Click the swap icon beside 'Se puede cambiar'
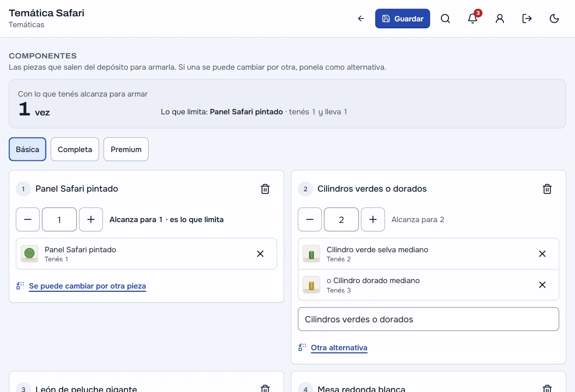This screenshot has height=392, width=575. point(20,286)
